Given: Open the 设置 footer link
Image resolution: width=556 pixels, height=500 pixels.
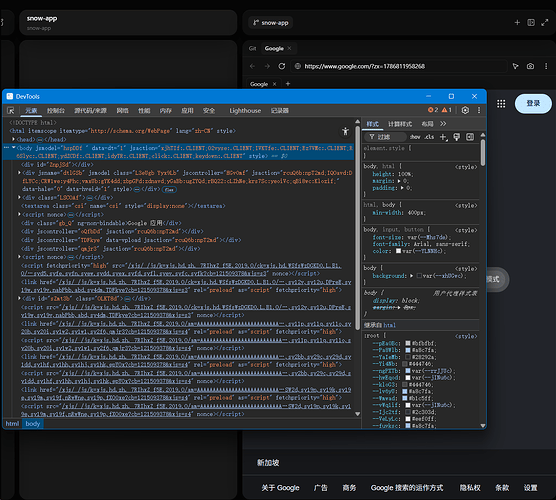Looking at the screenshot, I should coord(530,488).
